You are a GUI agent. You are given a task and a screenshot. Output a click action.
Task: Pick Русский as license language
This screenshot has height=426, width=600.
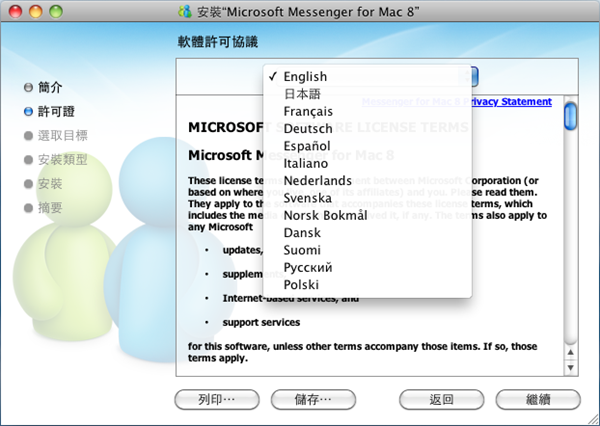367,267
